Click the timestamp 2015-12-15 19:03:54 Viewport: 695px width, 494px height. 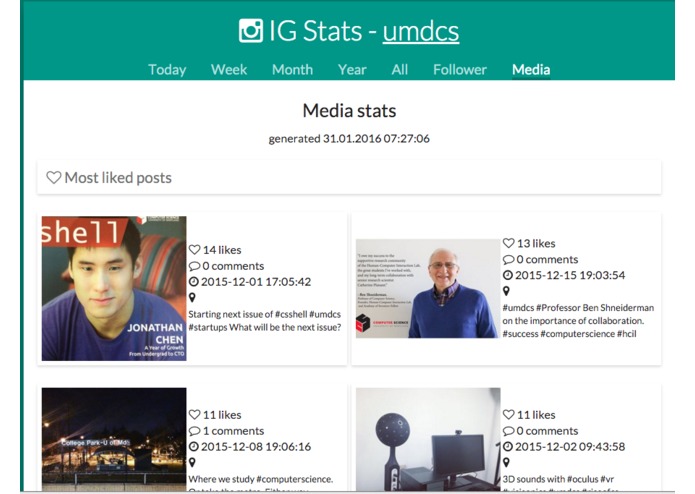(570, 275)
